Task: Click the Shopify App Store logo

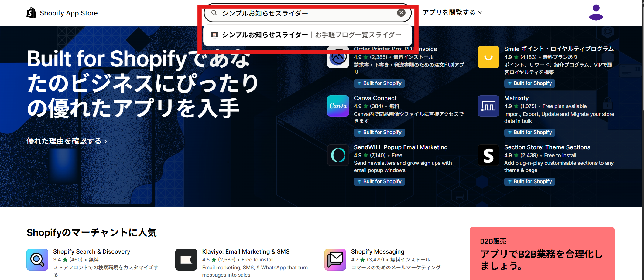Action: (62, 13)
